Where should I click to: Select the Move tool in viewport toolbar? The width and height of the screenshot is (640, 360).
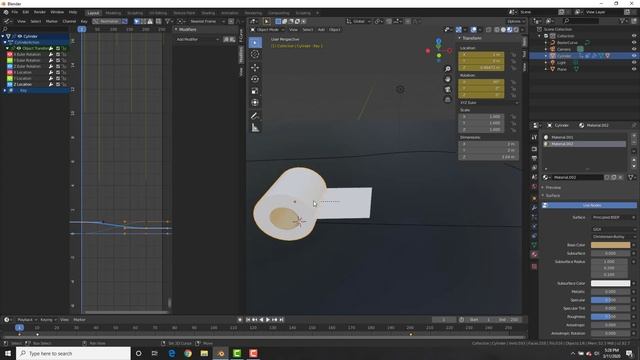click(x=255, y=67)
